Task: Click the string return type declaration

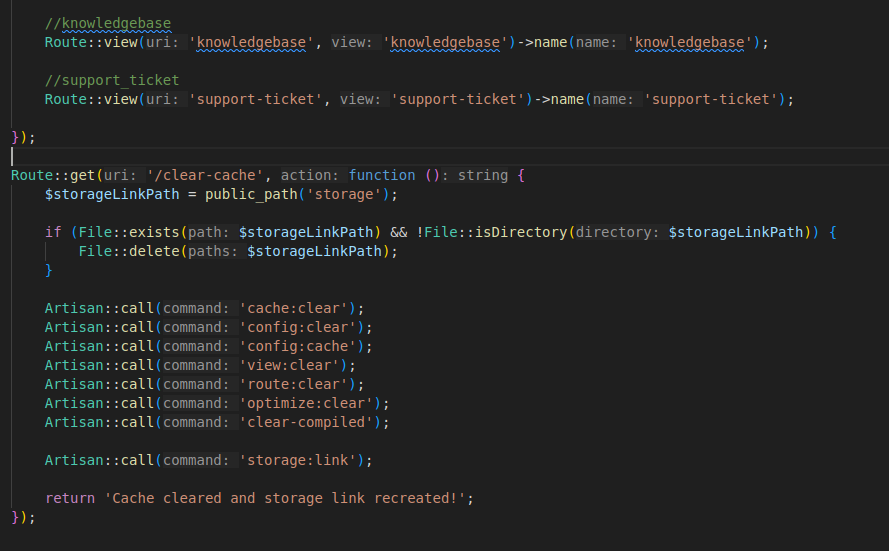Action: pos(483,175)
